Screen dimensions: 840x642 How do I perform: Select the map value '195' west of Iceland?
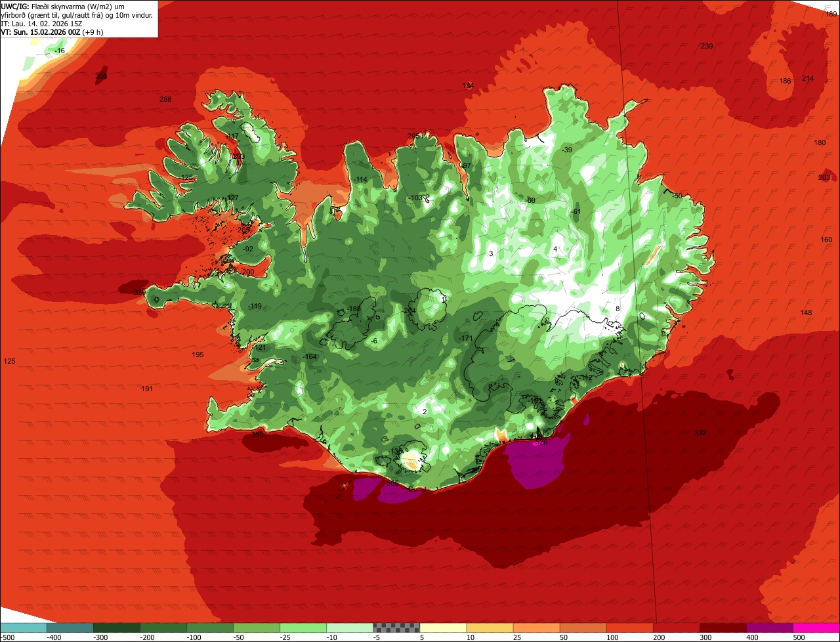pyautogui.click(x=198, y=354)
